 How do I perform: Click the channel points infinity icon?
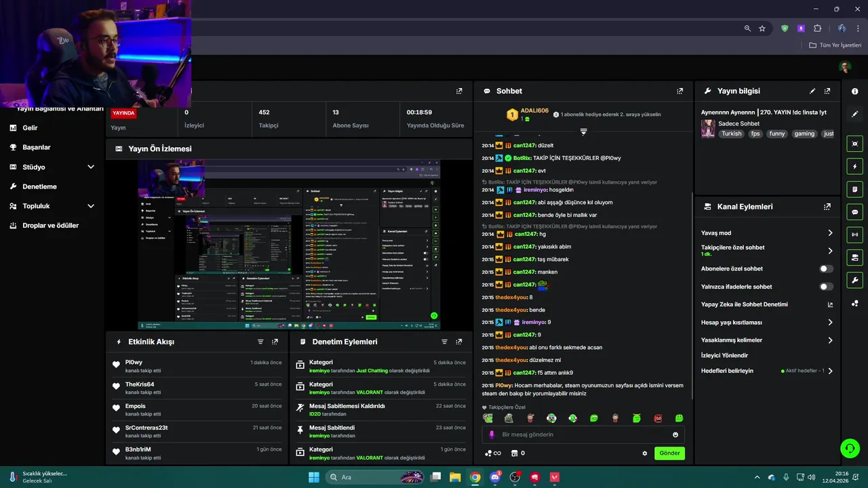coord(493,453)
